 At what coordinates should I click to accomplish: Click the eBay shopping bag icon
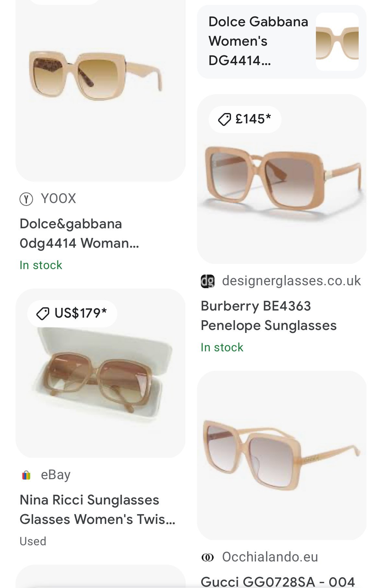coord(26,475)
